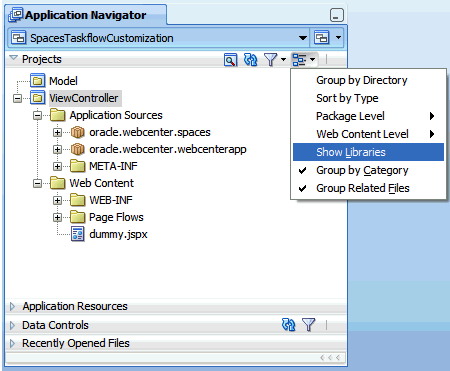Click the Data Controls filter icon
This screenshot has width=450, height=371.
point(308,324)
